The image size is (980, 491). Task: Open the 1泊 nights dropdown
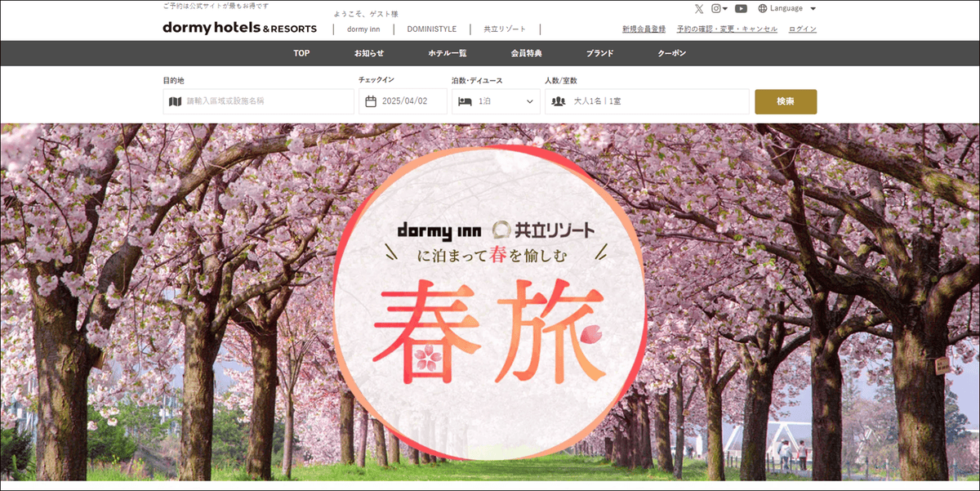496,101
